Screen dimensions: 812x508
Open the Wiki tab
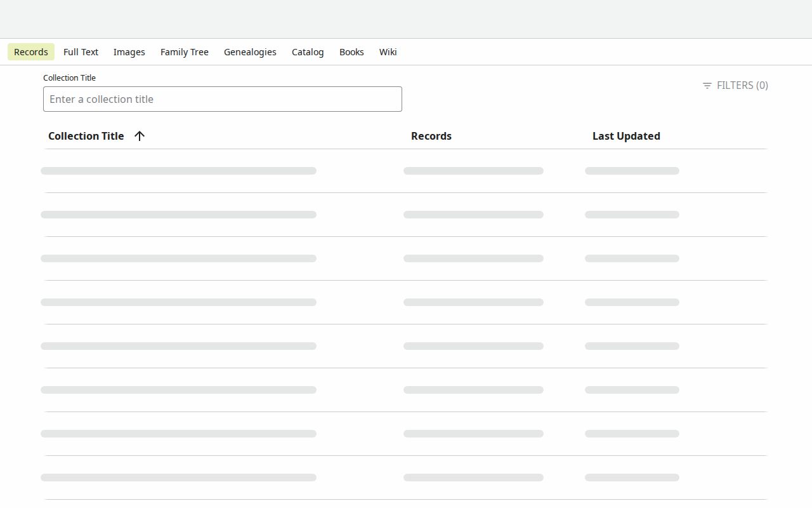click(x=388, y=52)
